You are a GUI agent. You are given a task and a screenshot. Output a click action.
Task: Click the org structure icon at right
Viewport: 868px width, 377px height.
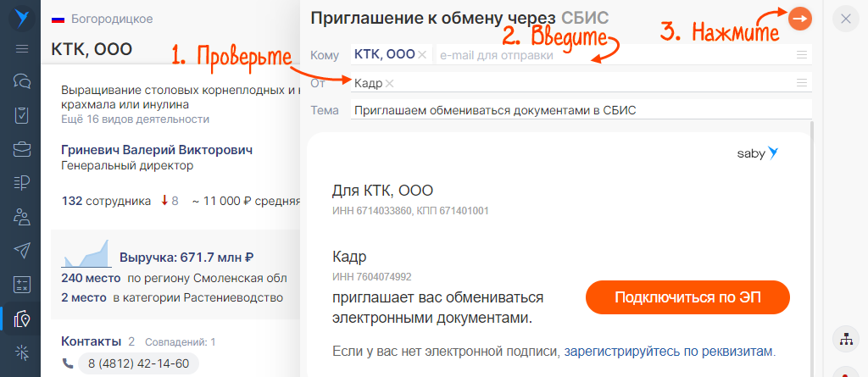(x=845, y=338)
